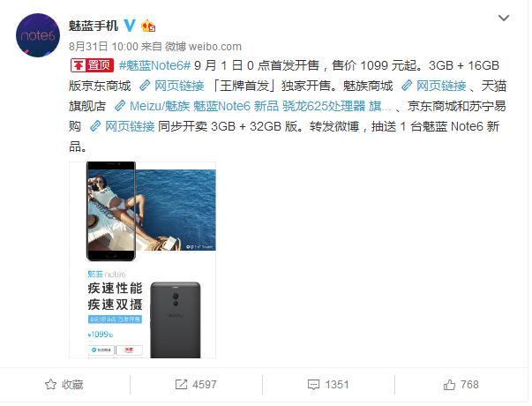
Task: Open the 网页链接 after 魅族商城
Action: tap(434, 86)
